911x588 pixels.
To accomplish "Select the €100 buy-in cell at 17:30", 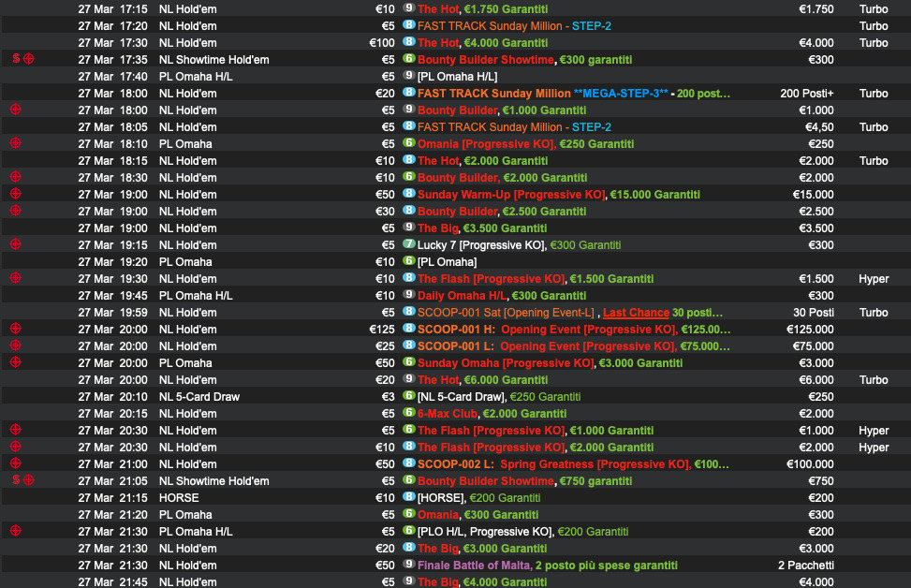I will (382, 43).
